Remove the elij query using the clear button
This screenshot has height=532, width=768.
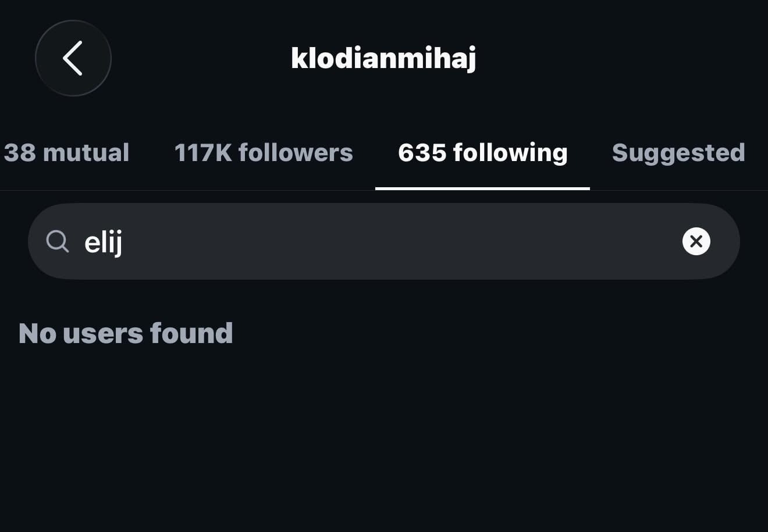(x=696, y=241)
